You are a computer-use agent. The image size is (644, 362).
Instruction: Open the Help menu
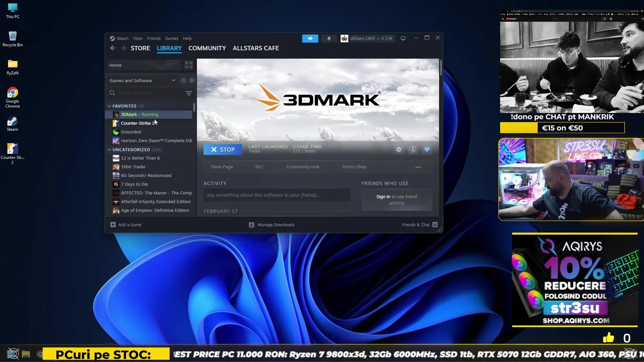pyautogui.click(x=187, y=38)
